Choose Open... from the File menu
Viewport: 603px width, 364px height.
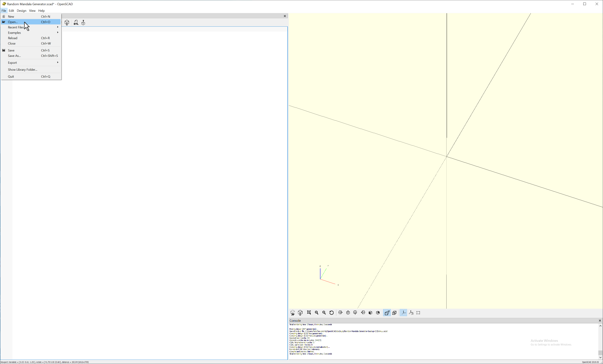[31, 22]
